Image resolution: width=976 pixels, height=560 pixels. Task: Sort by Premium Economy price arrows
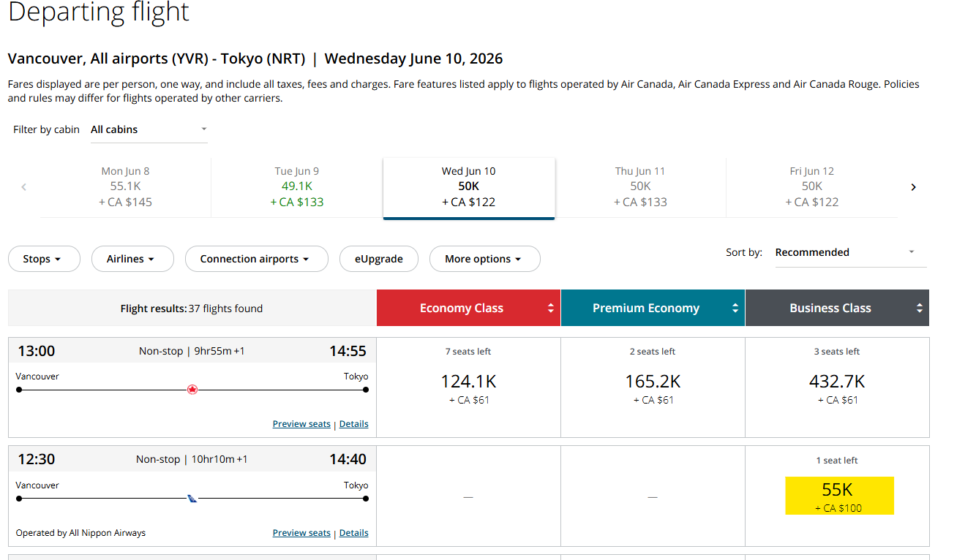(x=735, y=309)
